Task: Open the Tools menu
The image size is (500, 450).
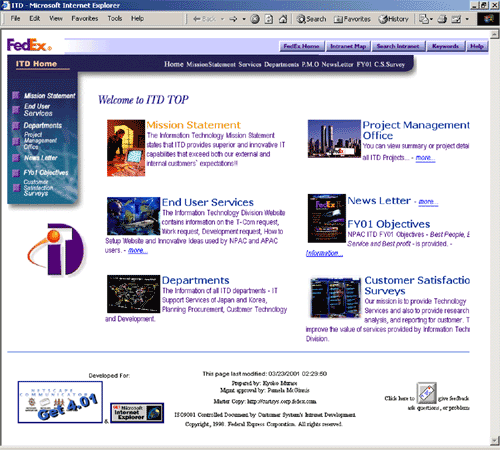Action: coord(115,18)
